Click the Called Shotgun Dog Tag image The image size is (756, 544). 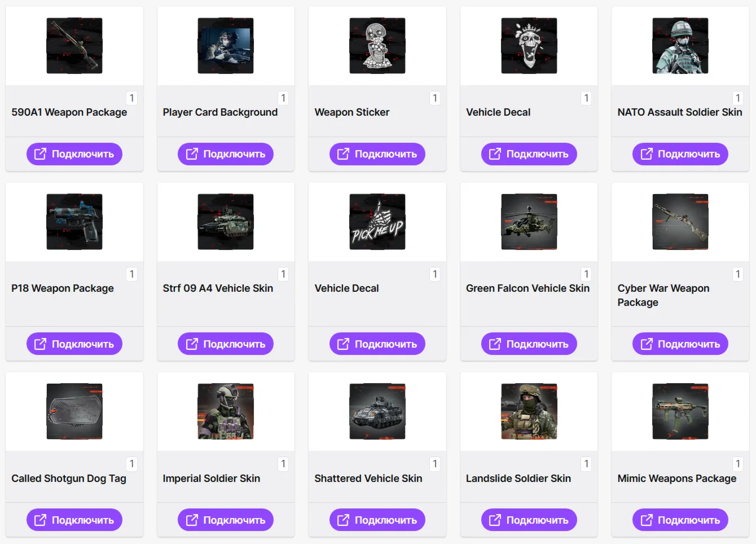74,411
